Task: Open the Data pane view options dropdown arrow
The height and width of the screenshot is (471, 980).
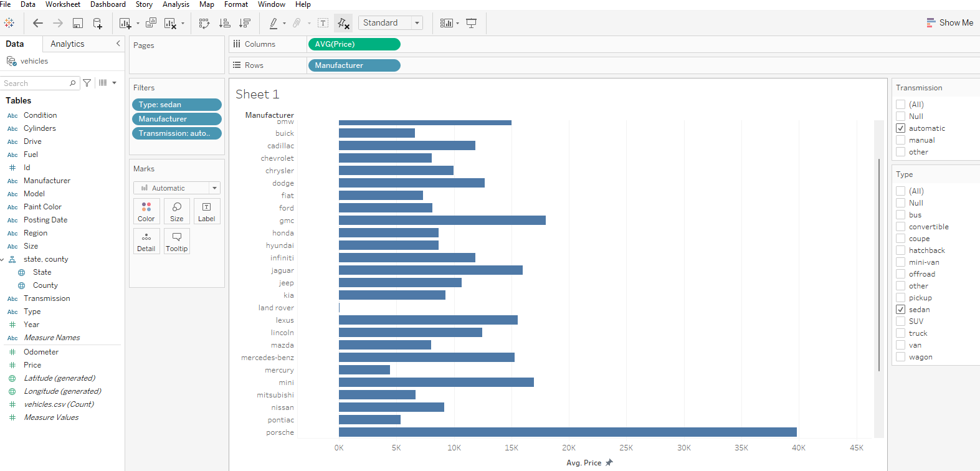Action: pos(115,83)
